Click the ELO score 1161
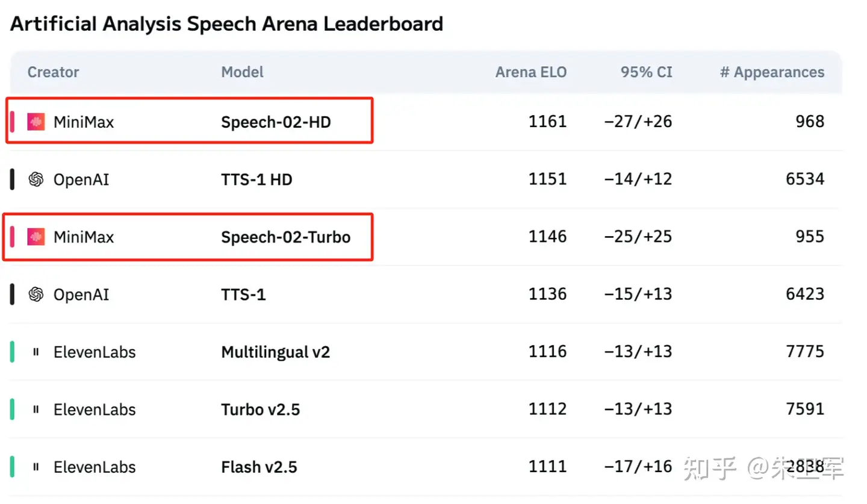Screen dimensions: 867x504 pos(548,122)
